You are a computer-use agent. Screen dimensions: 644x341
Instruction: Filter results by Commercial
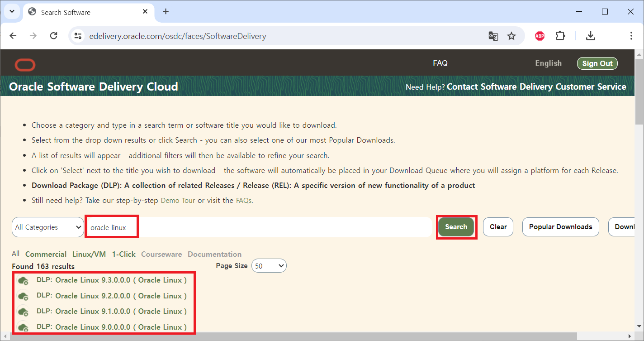tap(46, 254)
